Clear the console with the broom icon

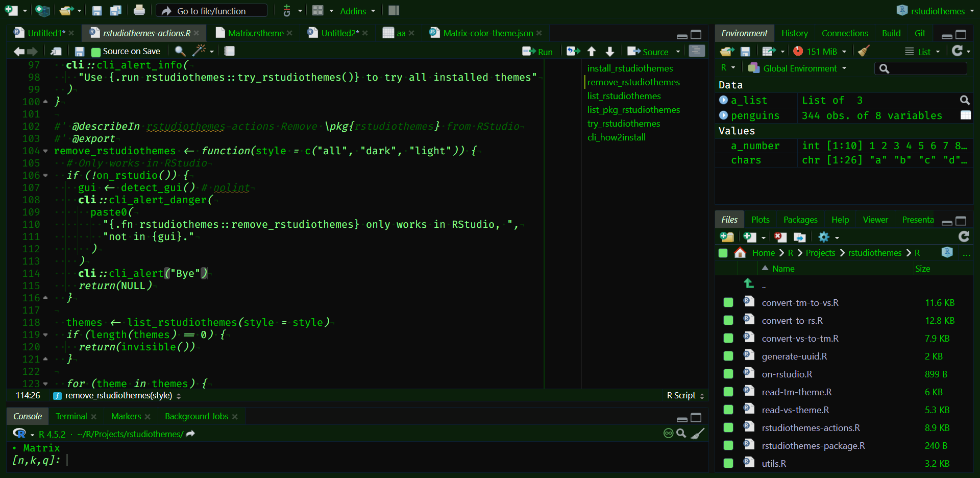click(698, 434)
